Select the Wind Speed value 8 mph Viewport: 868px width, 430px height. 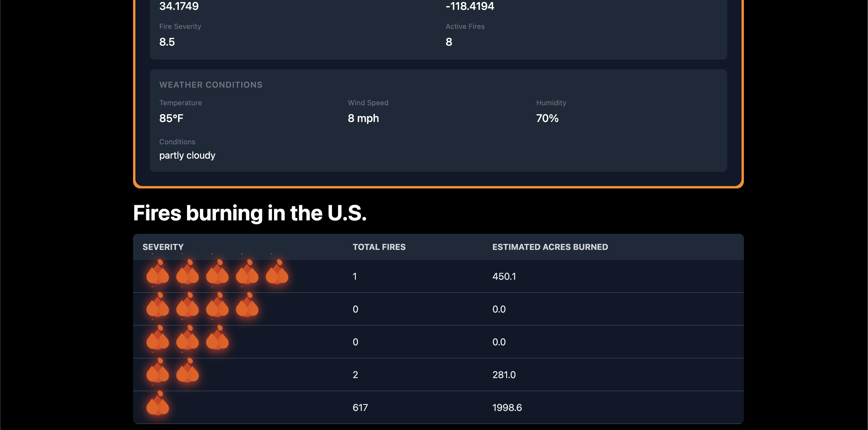coord(363,118)
